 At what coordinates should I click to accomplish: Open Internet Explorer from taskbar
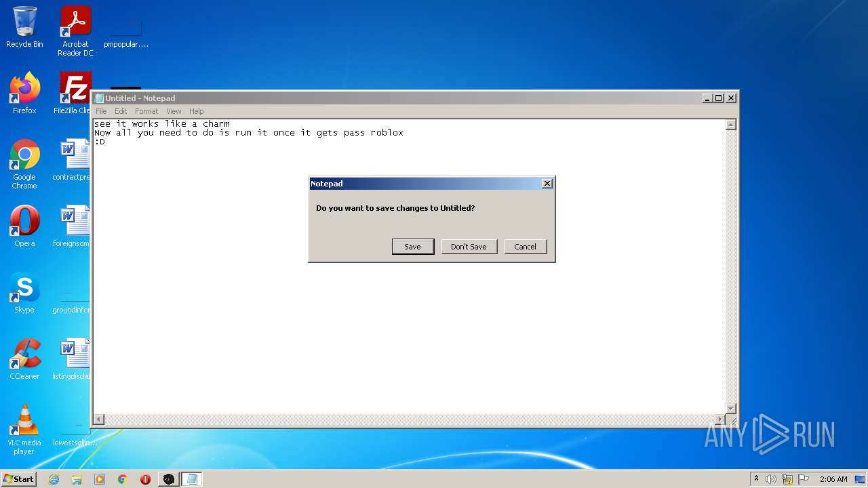[54, 479]
